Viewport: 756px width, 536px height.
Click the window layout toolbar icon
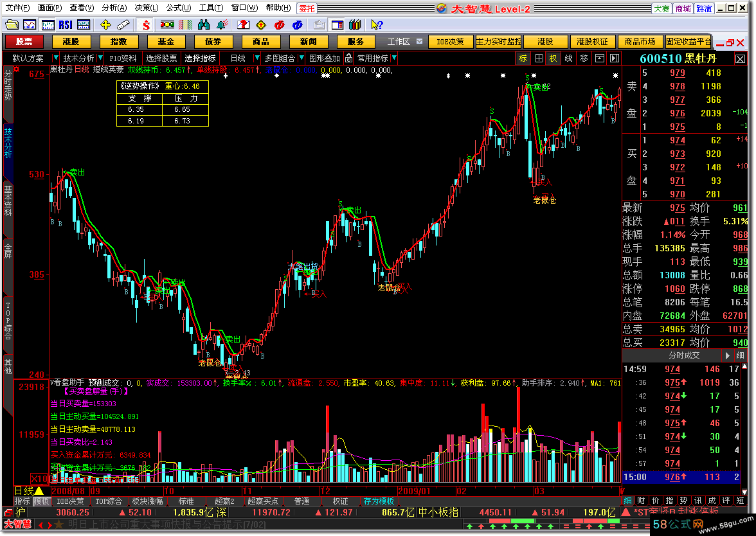[x=337, y=24]
